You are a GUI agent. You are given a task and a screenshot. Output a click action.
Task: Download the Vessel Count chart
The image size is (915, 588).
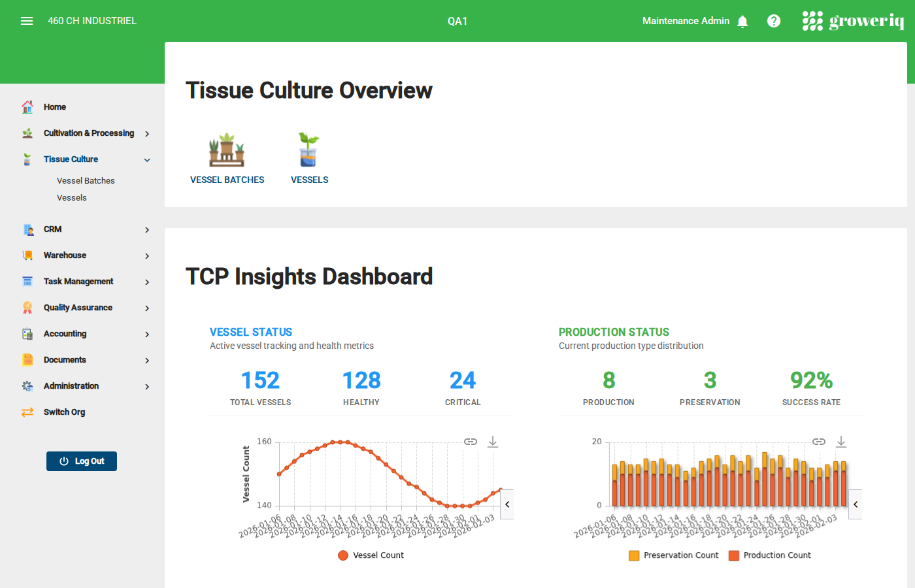(x=493, y=441)
